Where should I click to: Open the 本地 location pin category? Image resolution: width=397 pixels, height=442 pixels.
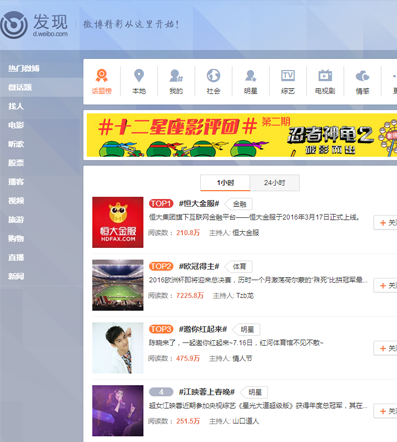139,82
